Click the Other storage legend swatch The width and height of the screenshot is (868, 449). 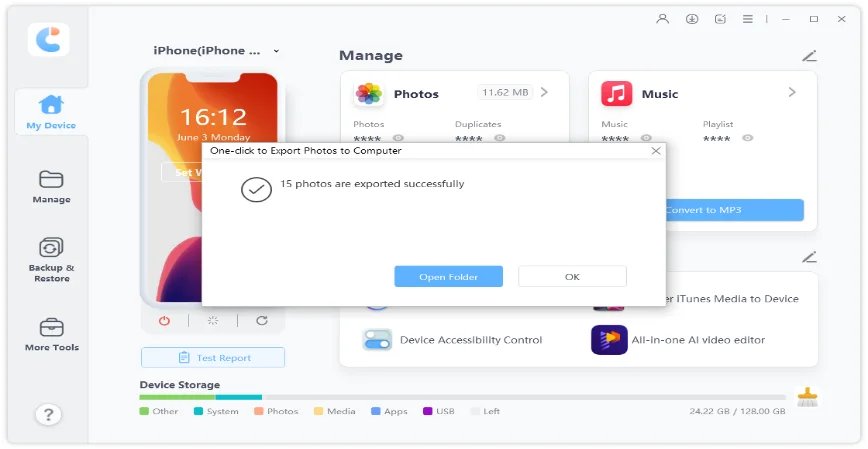click(x=144, y=411)
